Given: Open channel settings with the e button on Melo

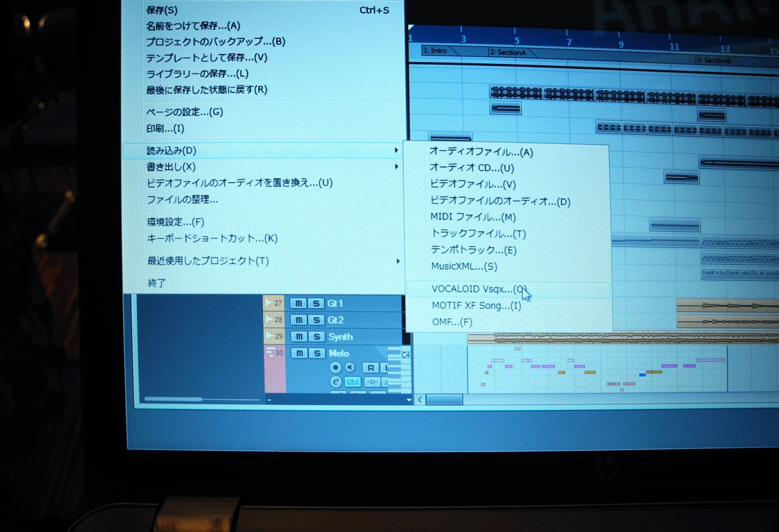Looking at the screenshot, I should pyautogui.click(x=336, y=381).
